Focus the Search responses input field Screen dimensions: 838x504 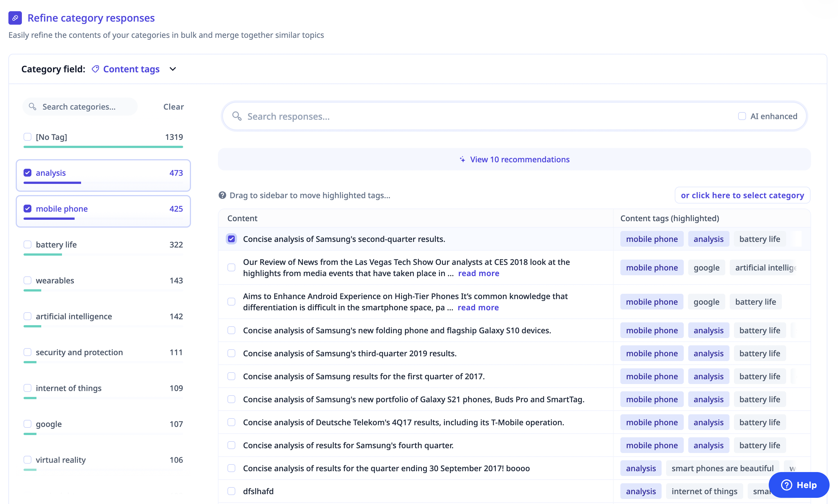pos(476,116)
